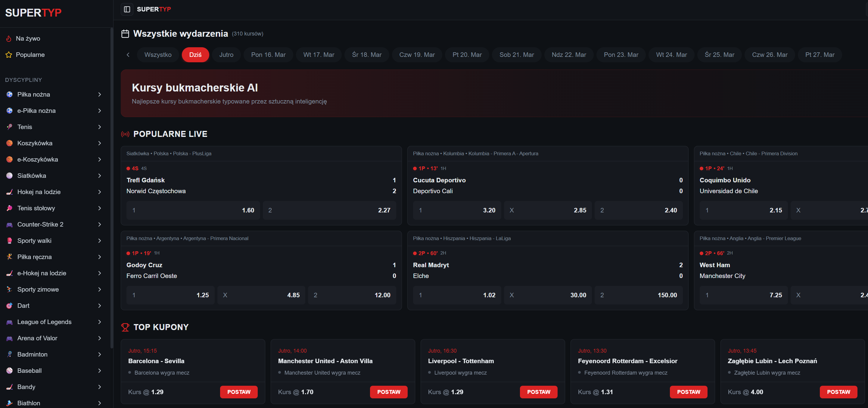Pick odds 1.60 for Trefl Gdańsk
This screenshot has height=408, width=868.
(193, 210)
